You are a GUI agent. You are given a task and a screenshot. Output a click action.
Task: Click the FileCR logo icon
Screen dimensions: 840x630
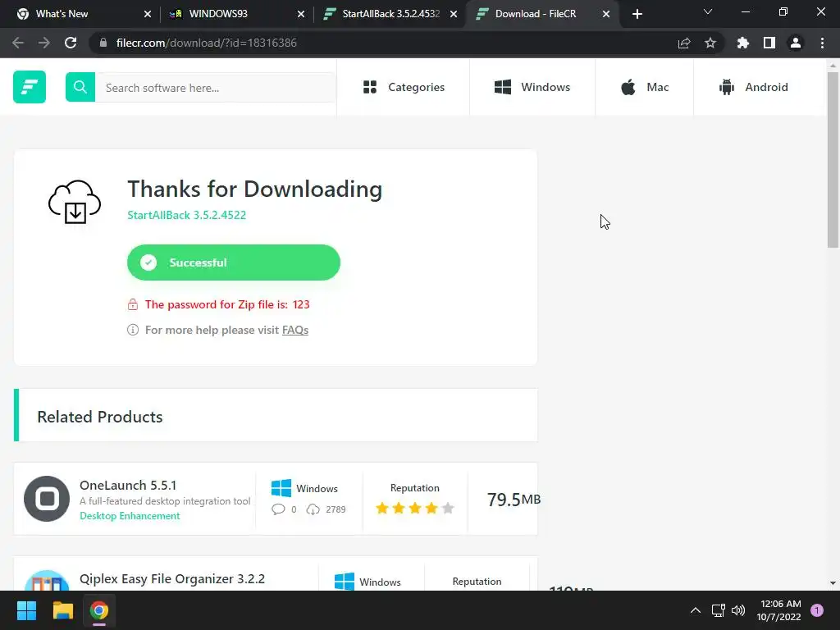click(30, 87)
